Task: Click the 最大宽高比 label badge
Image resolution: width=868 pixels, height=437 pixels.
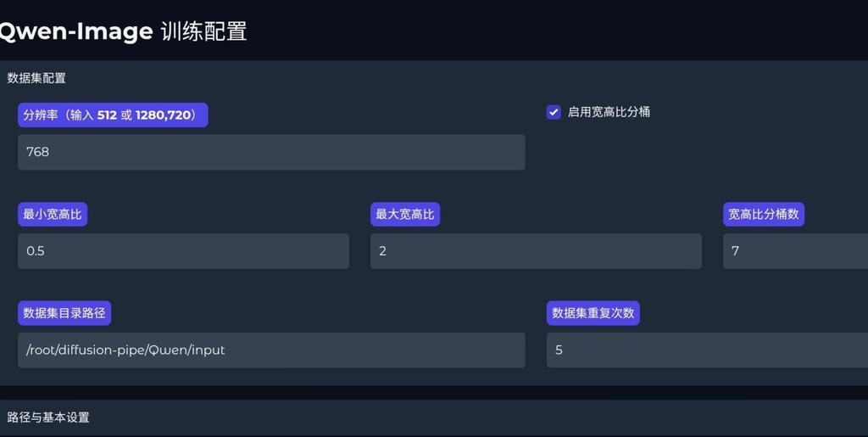Action: pos(405,215)
